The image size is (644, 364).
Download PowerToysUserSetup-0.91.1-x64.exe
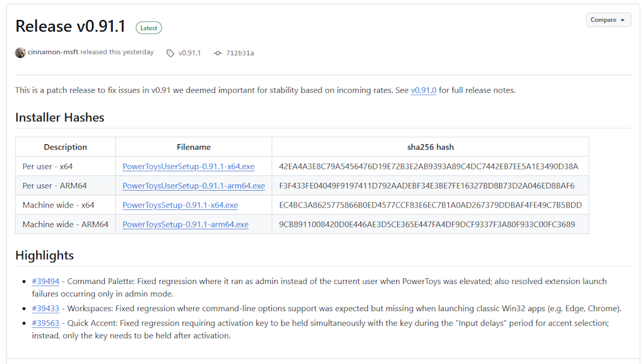pyautogui.click(x=189, y=166)
